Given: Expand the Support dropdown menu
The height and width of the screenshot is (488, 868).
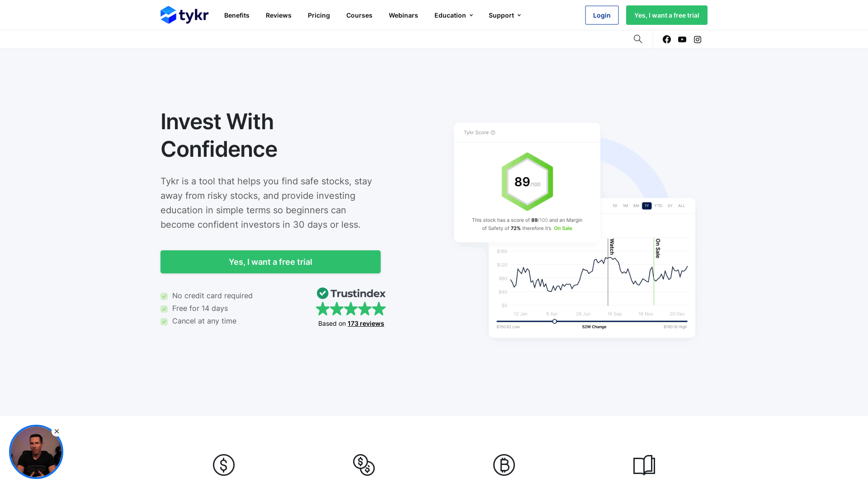Looking at the screenshot, I should click(504, 15).
